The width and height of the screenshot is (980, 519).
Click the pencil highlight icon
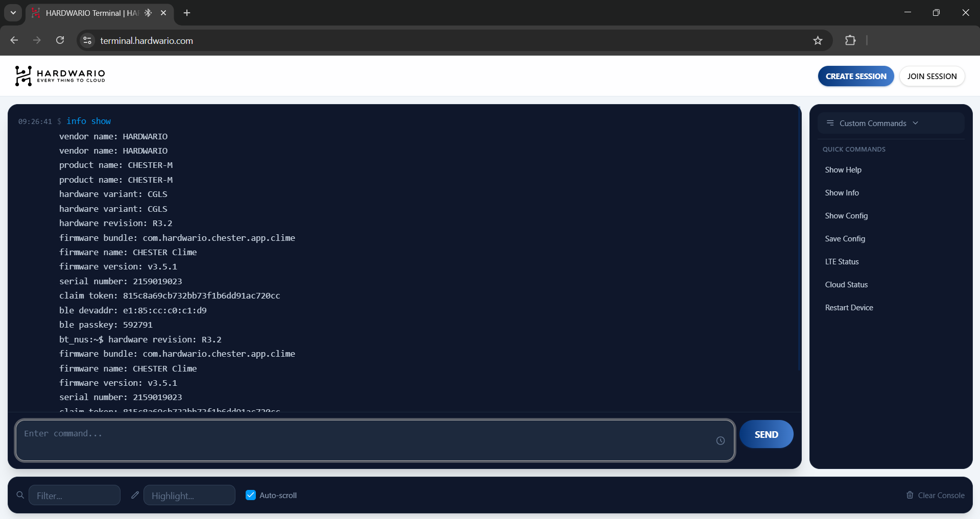135,495
